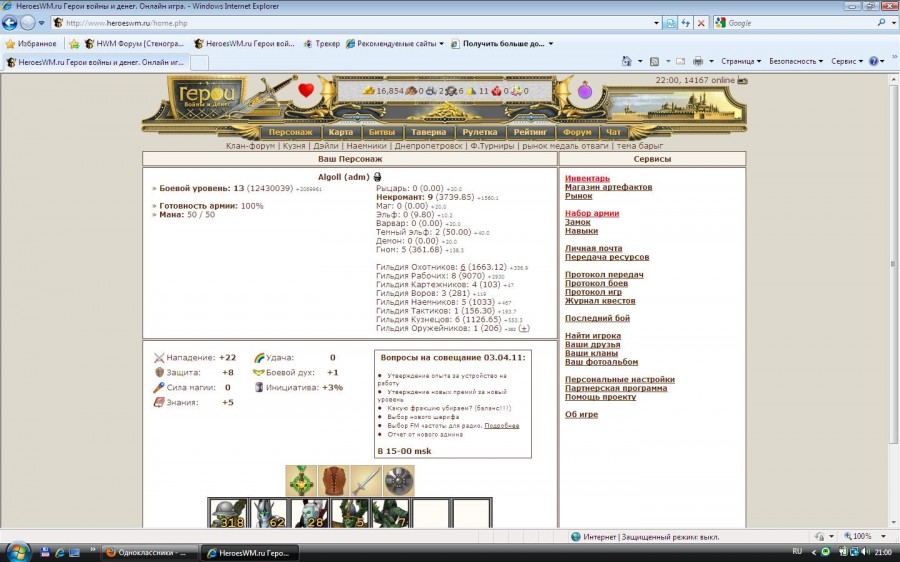Image resolution: width=900 pixels, height=562 pixels.
Task: Open the Персональные настройки link
Action: point(620,379)
